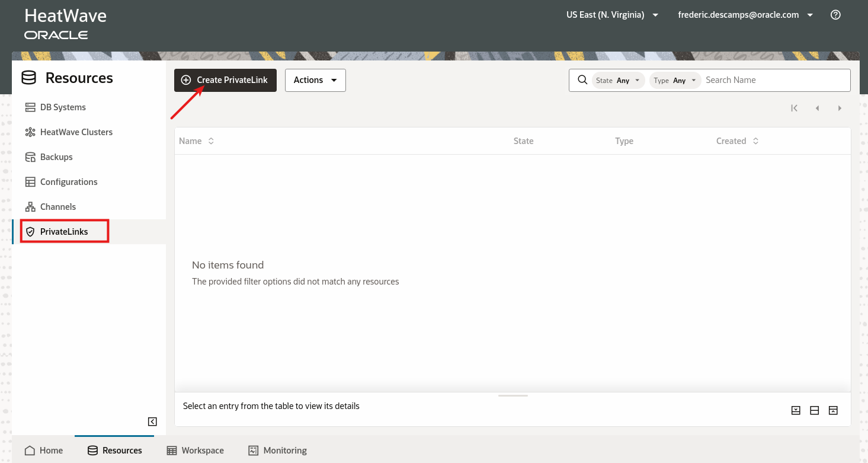Open the Actions dropdown menu
The image size is (868, 463).
315,80
